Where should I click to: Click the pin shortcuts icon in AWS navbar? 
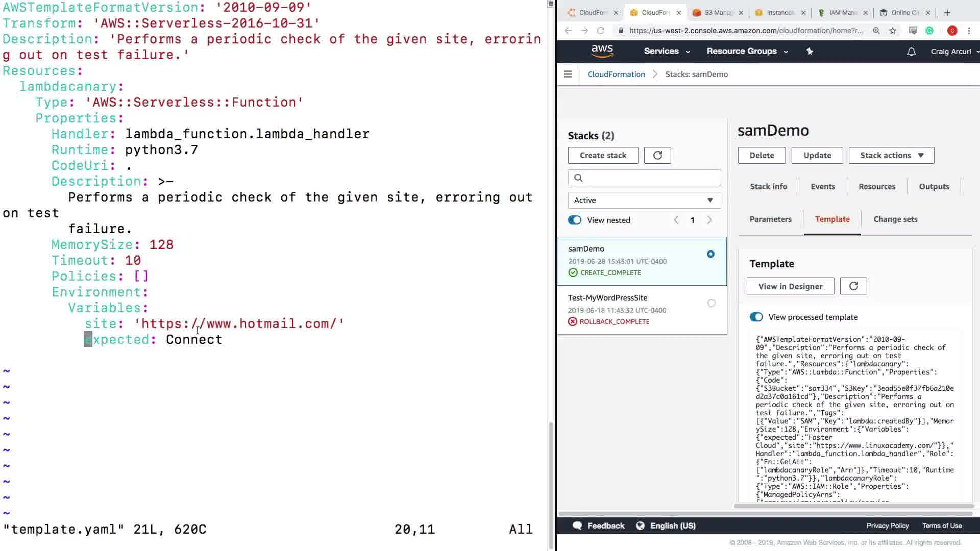click(810, 51)
